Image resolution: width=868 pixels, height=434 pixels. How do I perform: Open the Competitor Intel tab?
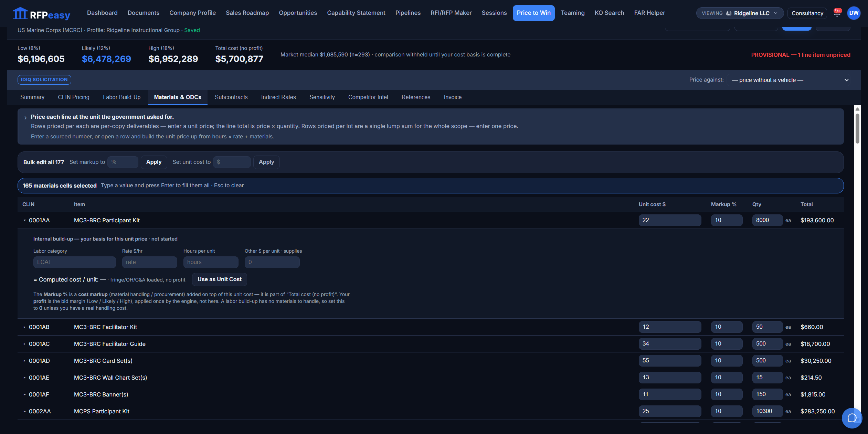pyautogui.click(x=368, y=97)
